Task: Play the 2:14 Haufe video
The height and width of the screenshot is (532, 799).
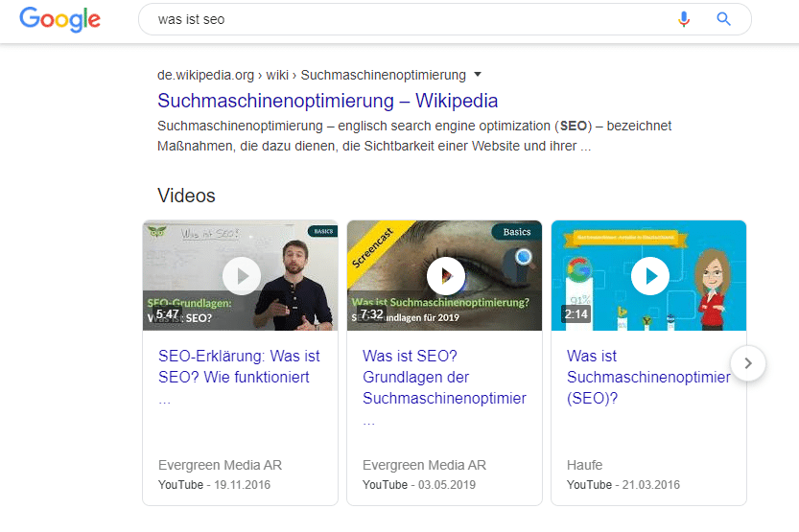Action: [650, 276]
